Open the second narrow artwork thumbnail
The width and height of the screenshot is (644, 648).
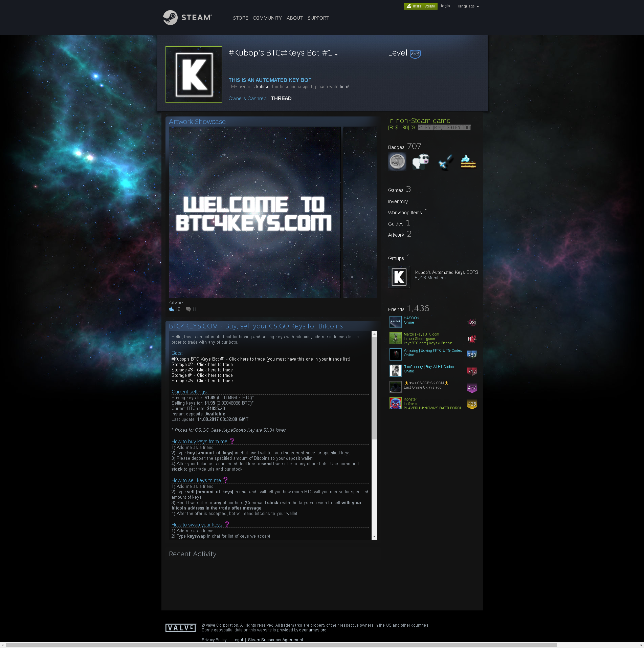pyautogui.click(x=360, y=212)
